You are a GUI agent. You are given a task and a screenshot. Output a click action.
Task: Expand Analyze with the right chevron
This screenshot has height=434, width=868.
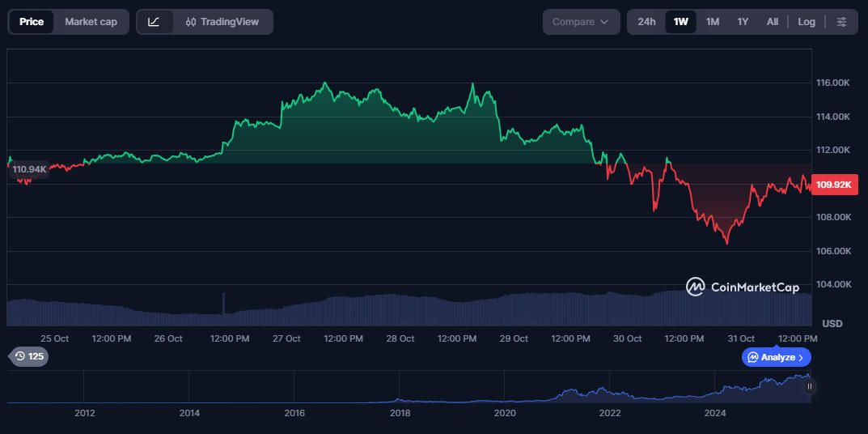coord(801,357)
